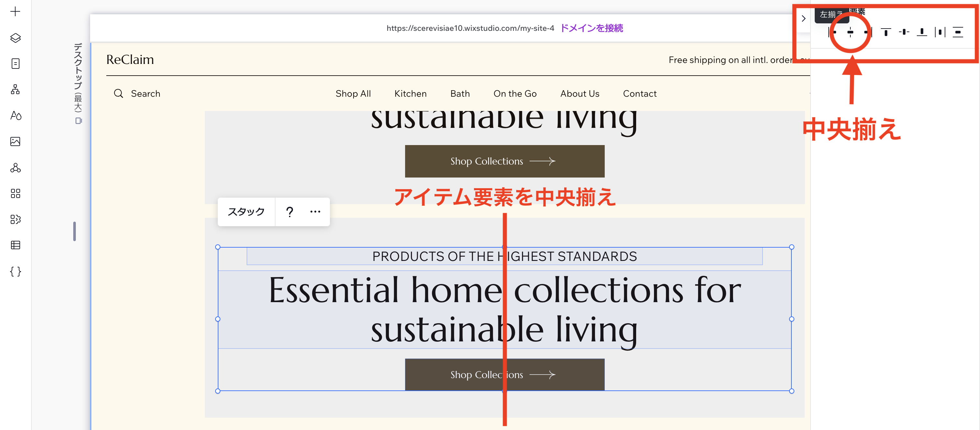Open the Code panel (curly braces icon)
The image size is (980, 430).
tap(15, 272)
